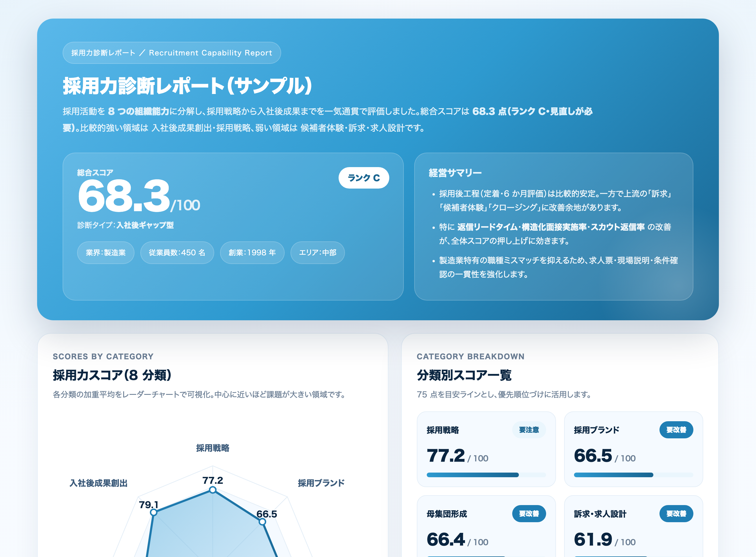Click the summary bullet starting 製造業特有の職種ミスマッチ
Viewport: 756px width, 557px height.
tap(558, 267)
